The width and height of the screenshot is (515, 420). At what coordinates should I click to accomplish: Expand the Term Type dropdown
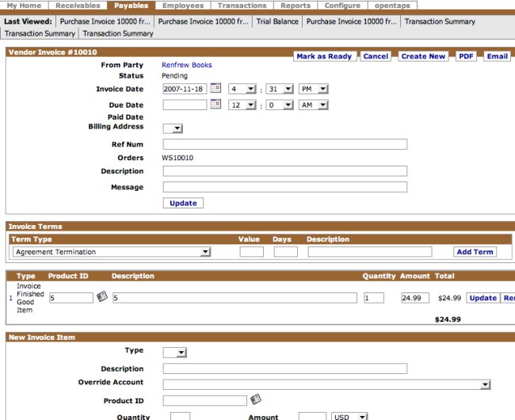click(x=112, y=252)
